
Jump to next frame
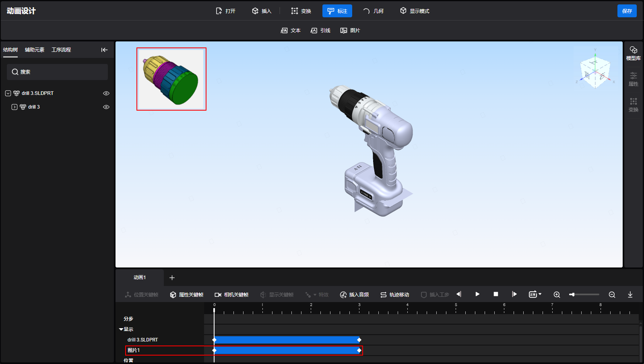pyautogui.click(x=514, y=294)
